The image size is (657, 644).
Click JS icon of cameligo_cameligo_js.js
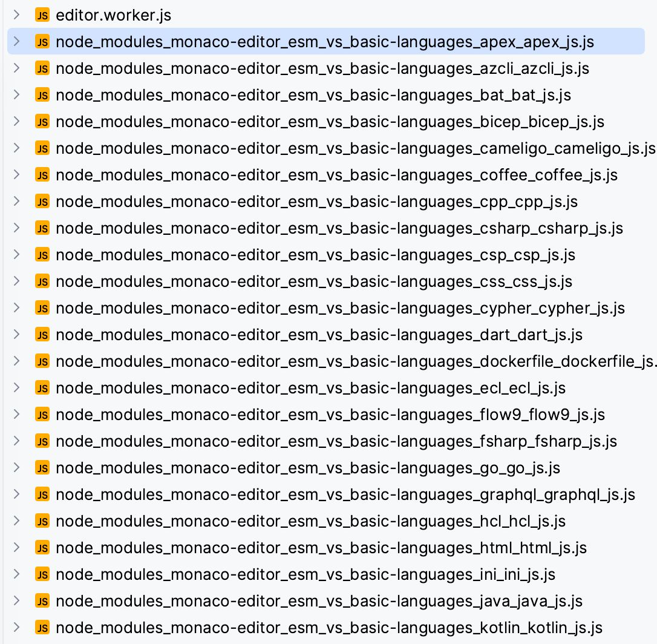tap(42, 148)
